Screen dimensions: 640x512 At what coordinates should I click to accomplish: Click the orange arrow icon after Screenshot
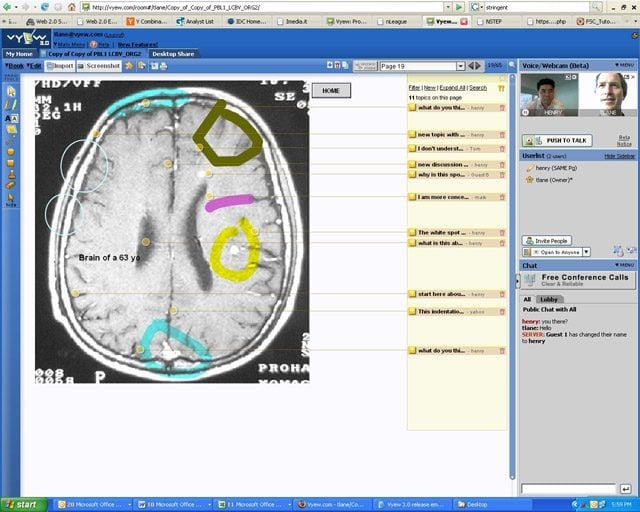click(129, 66)
